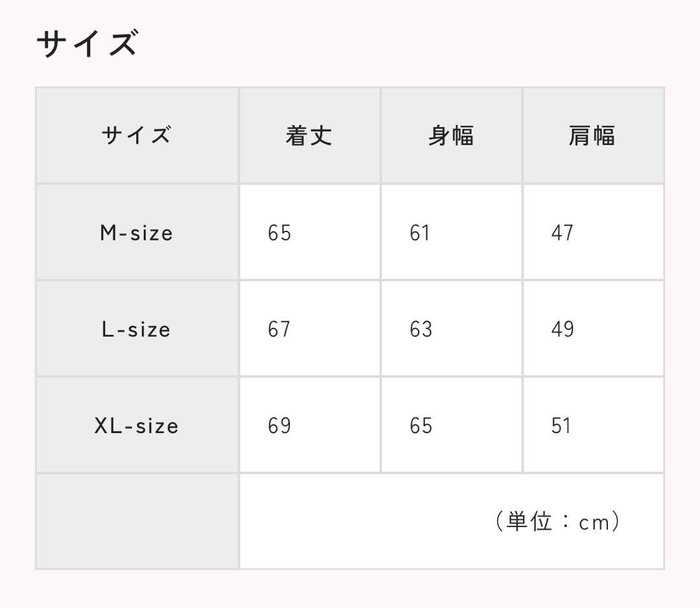The width and height of the screenshot is (700, 608).
Task: Click the M-size 肩幅 value 47
Action: (562, 233)
